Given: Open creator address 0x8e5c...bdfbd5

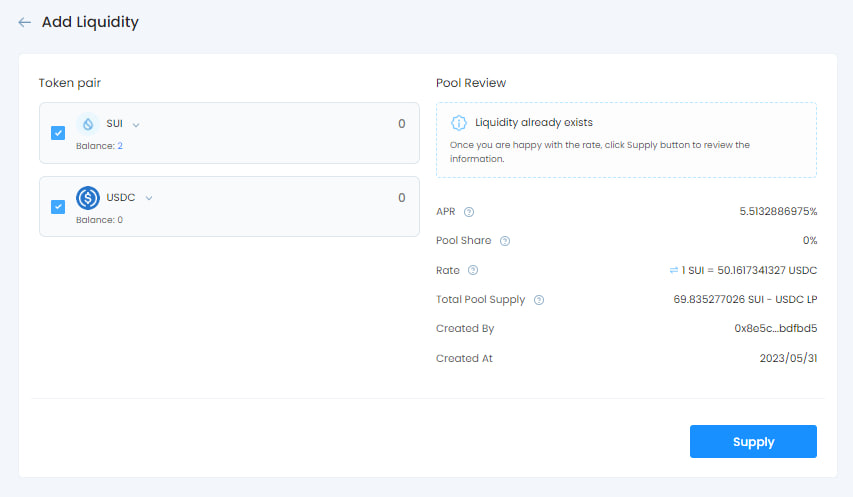Looking at the screenshot, I should (775, 328).
